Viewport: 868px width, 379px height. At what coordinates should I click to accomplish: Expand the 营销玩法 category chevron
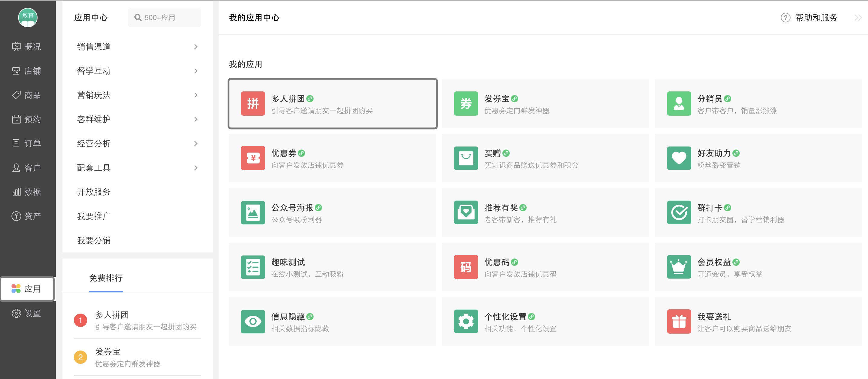pos(196,95)
